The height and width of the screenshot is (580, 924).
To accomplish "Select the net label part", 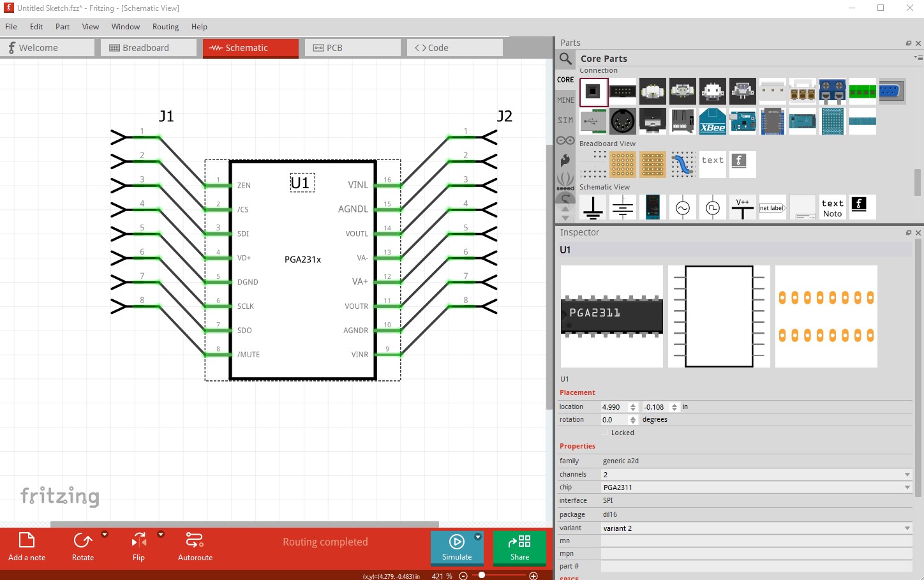I will point(772,207).
